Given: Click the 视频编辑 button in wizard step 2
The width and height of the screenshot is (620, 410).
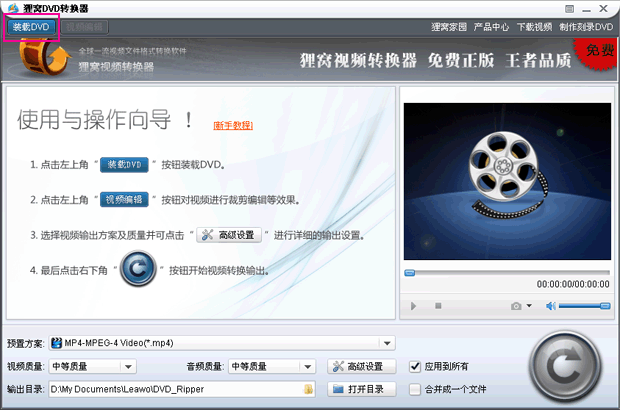Looking at the screenshot, I should coord(124,200).
